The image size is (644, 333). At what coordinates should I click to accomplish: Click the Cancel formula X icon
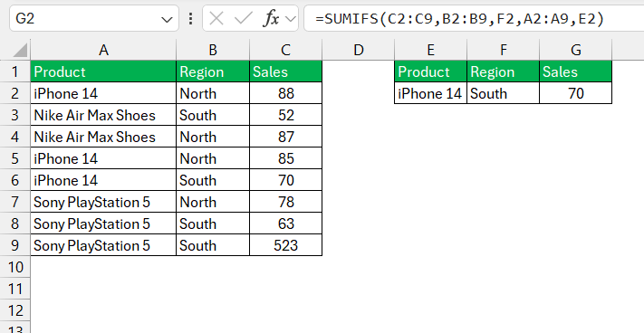[216, 18]
